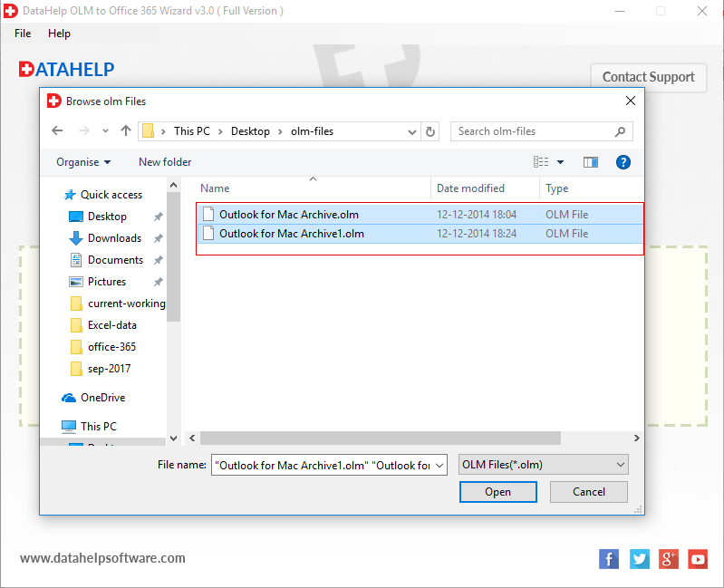Click the pin icon next to Documents
The width and height of the screenshot is (724, 588).
click(158, 260)
